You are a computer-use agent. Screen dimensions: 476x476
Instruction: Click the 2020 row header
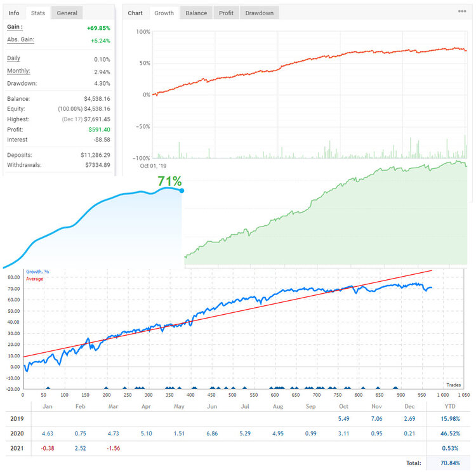(17, 433)
